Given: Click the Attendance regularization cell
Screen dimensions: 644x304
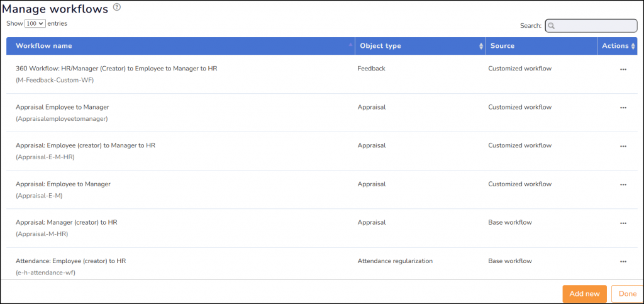Looking at the screenshot, I should 395,261.
